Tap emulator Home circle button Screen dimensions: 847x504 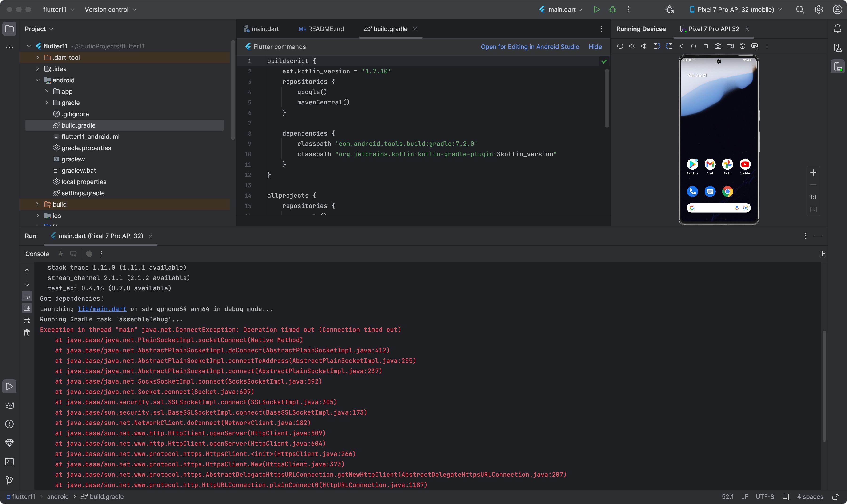[694, 46]
